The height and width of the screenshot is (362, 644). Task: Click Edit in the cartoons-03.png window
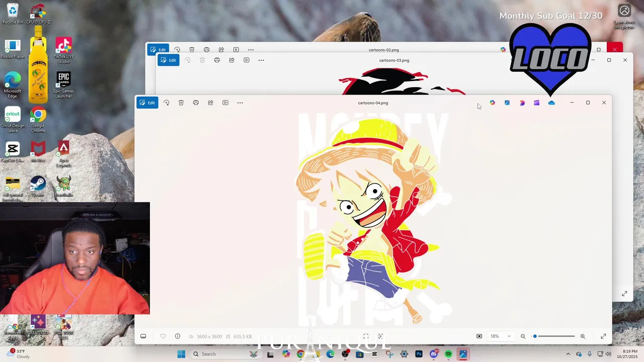point(169,60)
